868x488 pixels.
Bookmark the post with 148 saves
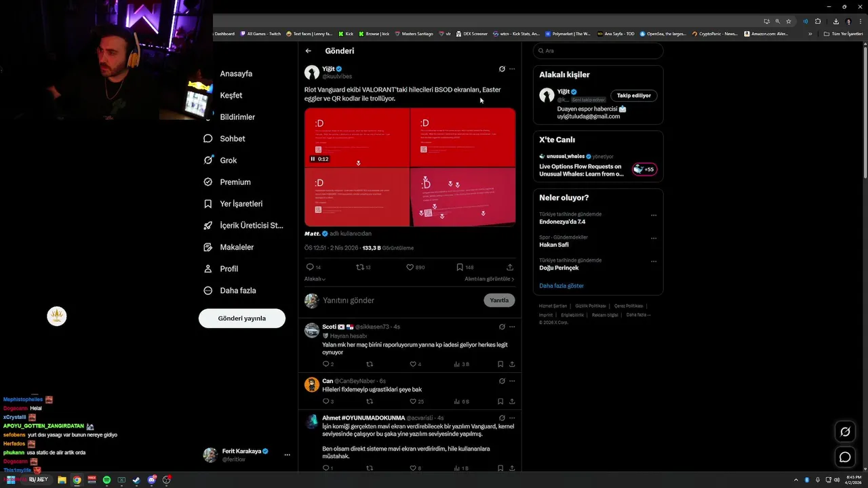[x=460, y=267]
